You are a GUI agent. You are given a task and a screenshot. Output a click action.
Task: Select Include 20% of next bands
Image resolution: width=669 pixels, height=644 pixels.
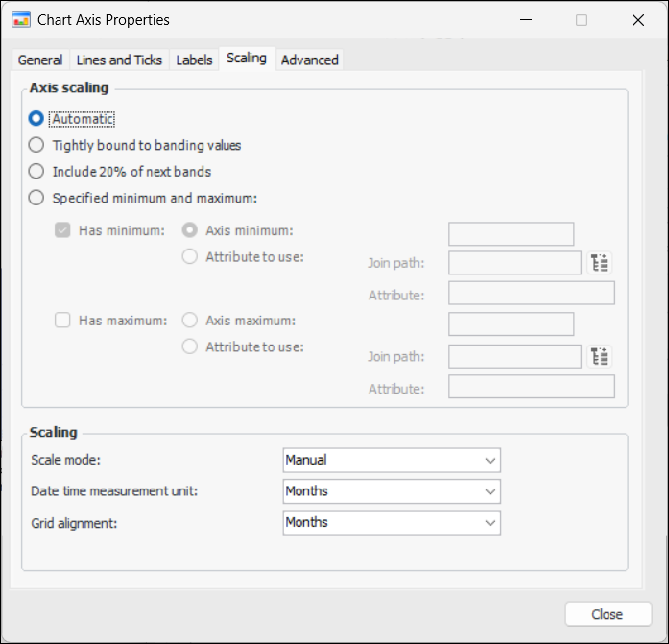pos(36,172)
